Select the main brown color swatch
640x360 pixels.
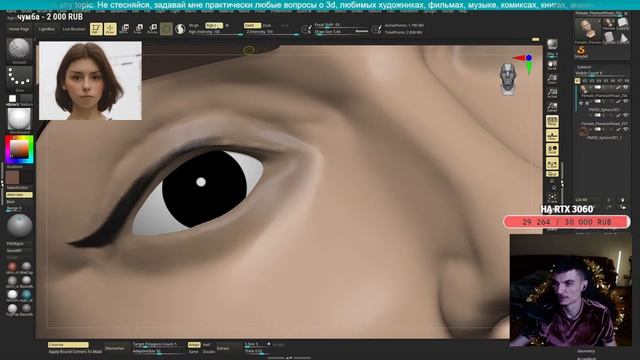point(12,178)
